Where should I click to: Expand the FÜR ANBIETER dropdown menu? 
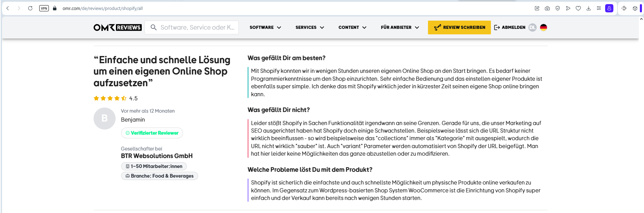400,27
